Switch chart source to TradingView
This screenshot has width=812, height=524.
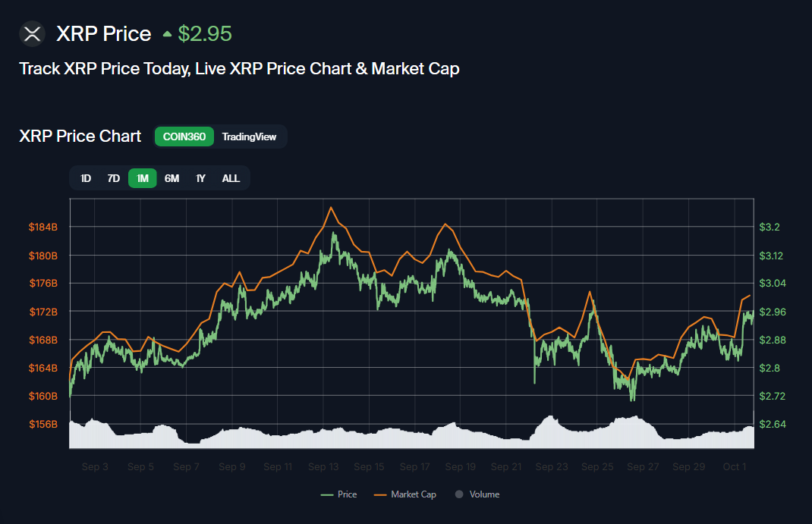coord(249,137)
